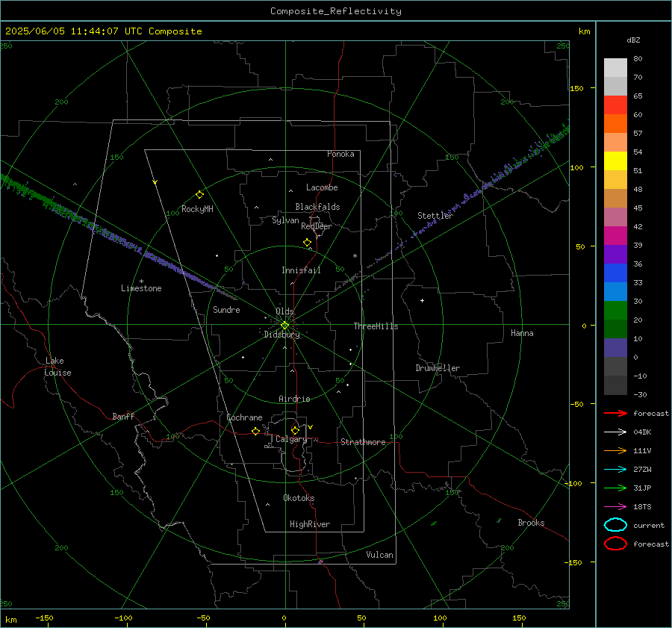Click the Hanna label on the map
Image resolution: width=672 pixels, height=628 pixels.
[x=522, y=333]
